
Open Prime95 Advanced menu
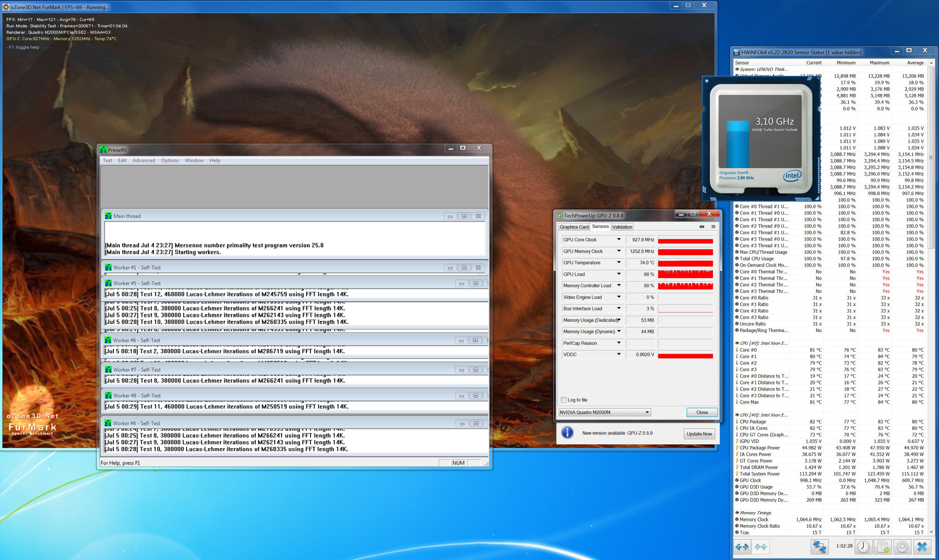(x=143, y=160)
